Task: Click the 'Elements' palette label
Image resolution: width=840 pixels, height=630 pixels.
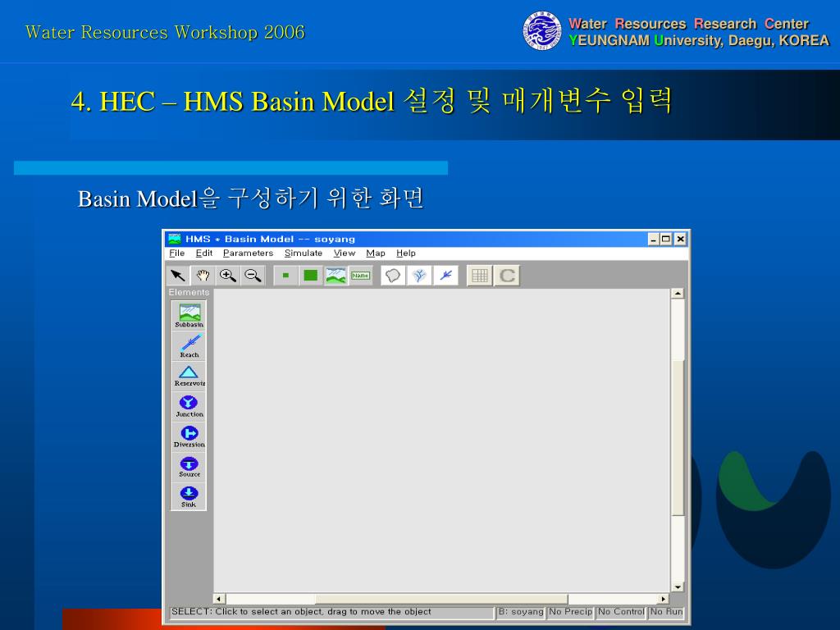Action: coord(189,292)
